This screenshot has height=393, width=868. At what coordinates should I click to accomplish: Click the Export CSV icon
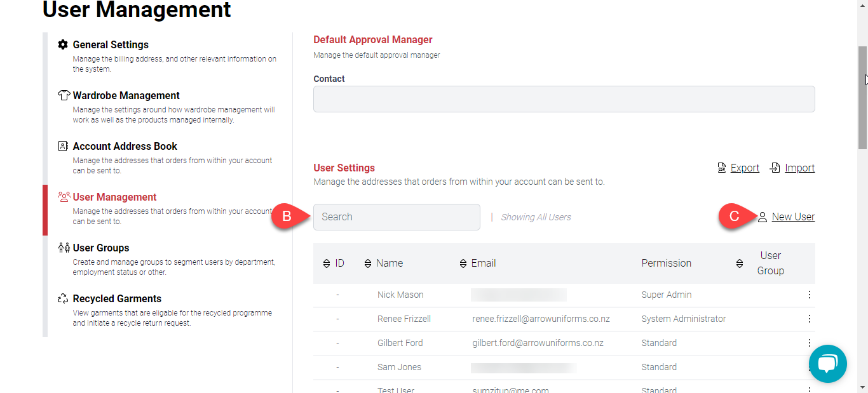tap(722, 168)
